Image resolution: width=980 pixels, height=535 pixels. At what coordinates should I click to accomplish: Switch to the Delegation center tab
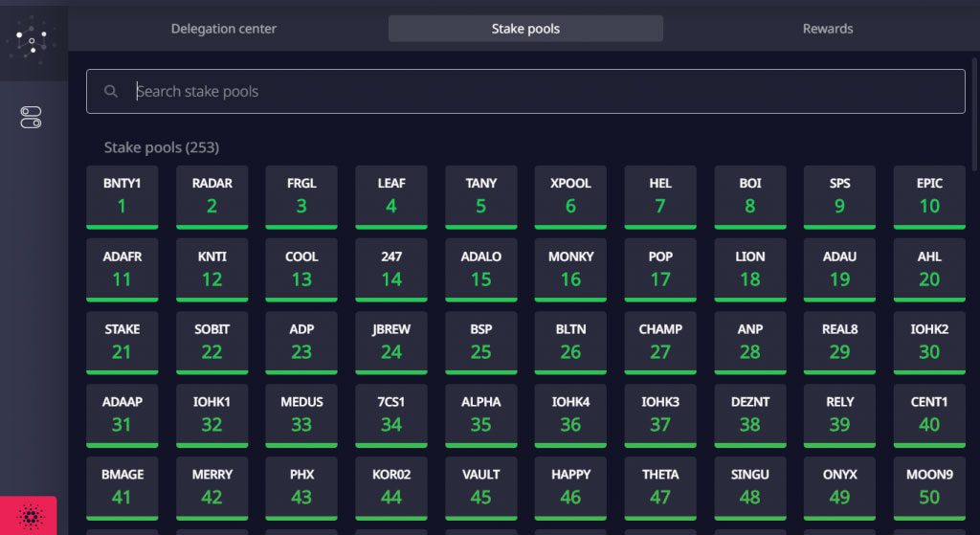224,29
